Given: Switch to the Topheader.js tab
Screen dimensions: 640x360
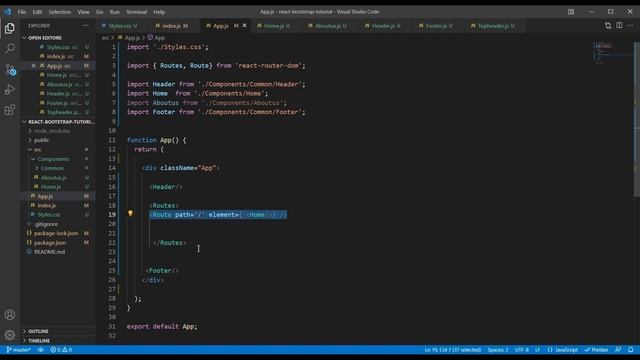Looking at the screenshot, I should (x=495, y=26).
